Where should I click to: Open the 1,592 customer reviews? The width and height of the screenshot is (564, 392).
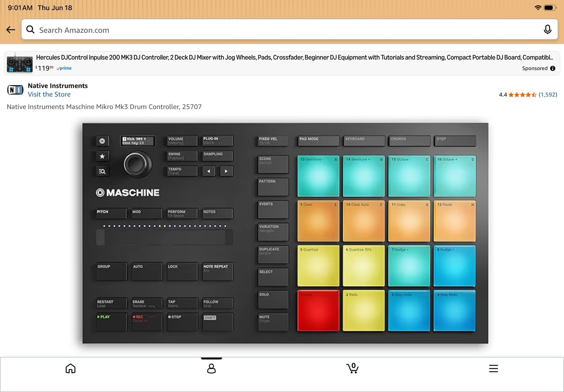pyautogui.click(x=548, y=94)
